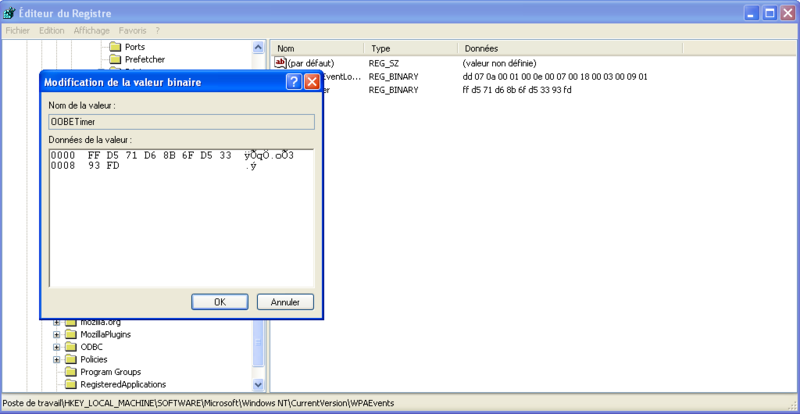Click the RegisteredApplications folder label

123,384
